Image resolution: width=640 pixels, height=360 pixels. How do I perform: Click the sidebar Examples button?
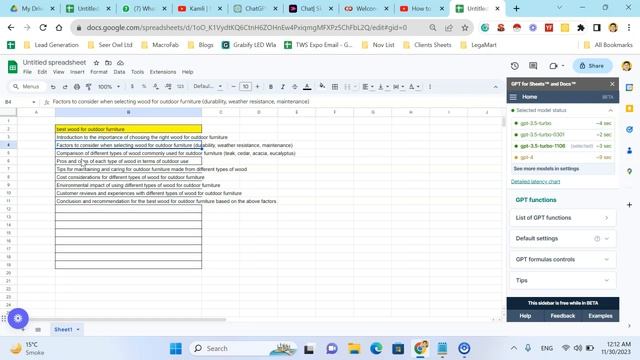tap(600, 316)
